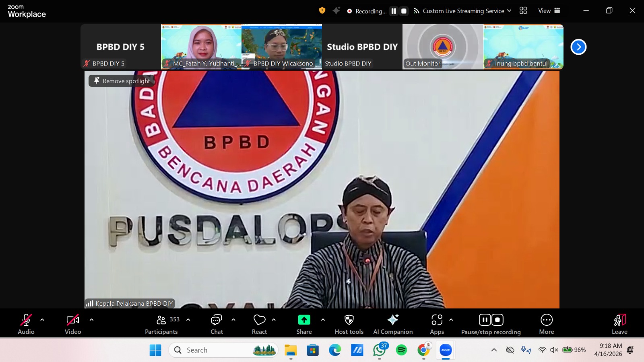Image resolution: width=644 pixels, height=362 pixels.
Task: Open the More options menu
Action: [x=546, y=324]
